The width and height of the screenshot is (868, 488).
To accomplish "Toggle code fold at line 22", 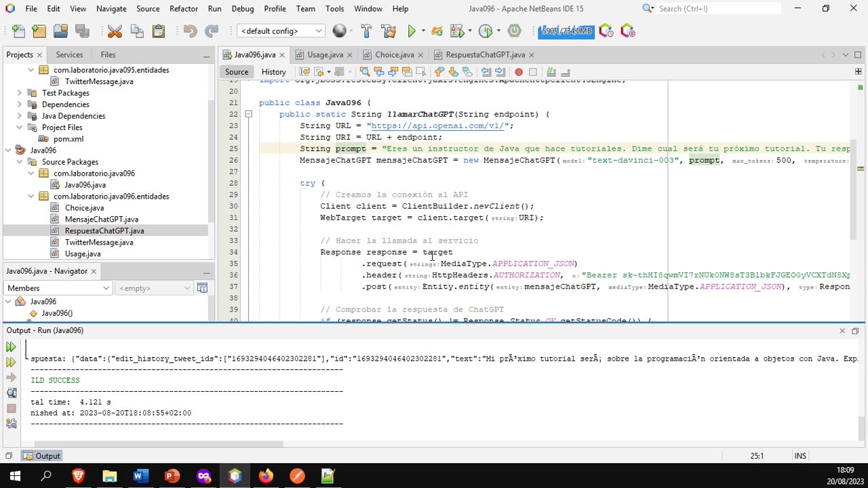I will [249, 115].
